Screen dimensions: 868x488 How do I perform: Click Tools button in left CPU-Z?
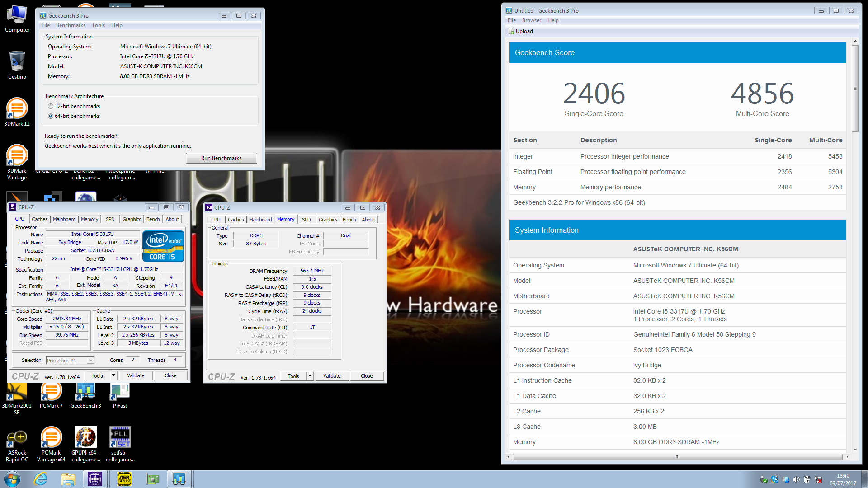(97, 375)
